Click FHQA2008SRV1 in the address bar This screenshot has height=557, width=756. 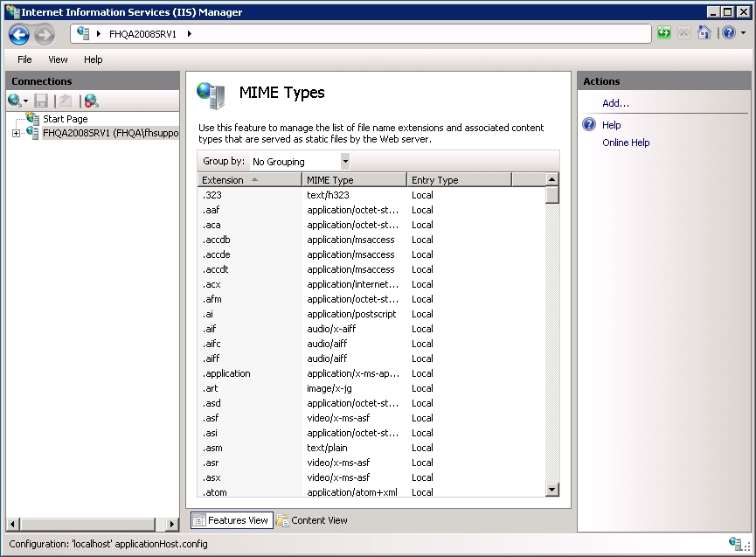pyautogui.click(x=142, y=34)
